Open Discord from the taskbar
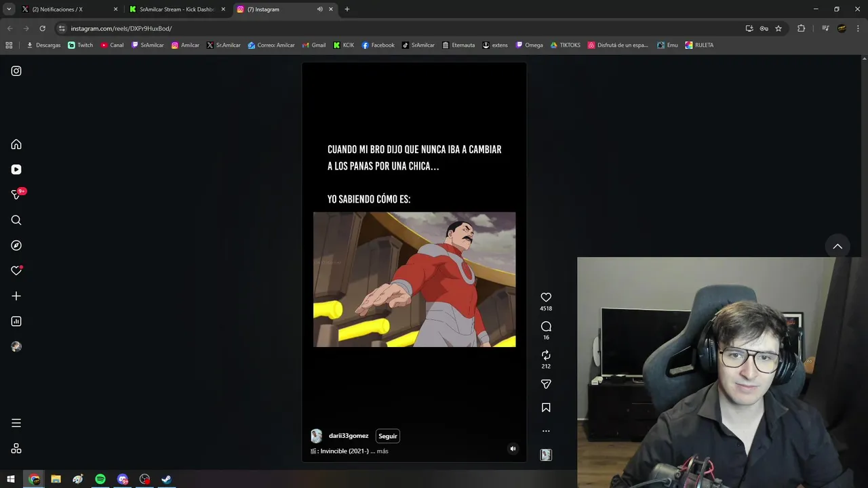 (x=122, y=479)
